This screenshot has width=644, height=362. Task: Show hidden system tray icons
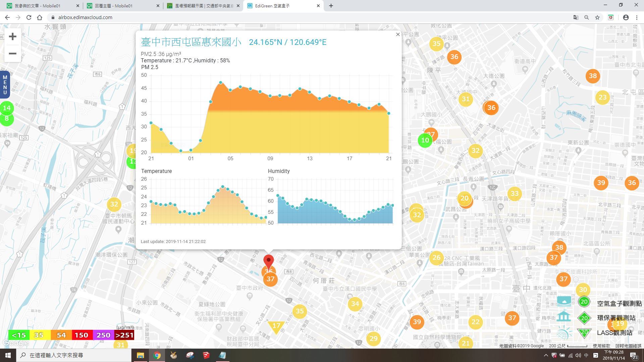tap(546, 355)
